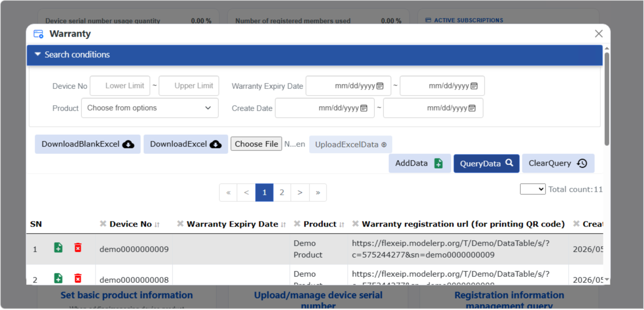
Task: Click the Warranty title icon
Action: click(38, 34)
